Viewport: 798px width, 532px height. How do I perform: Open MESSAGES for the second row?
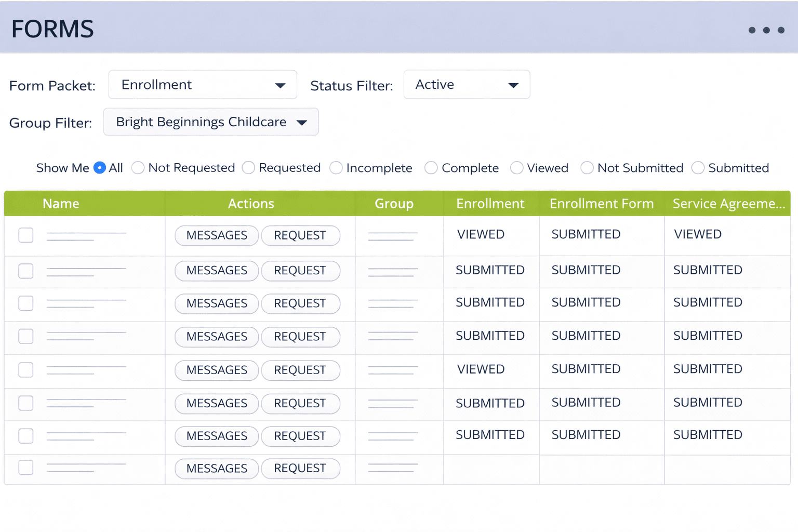point(217,271)
